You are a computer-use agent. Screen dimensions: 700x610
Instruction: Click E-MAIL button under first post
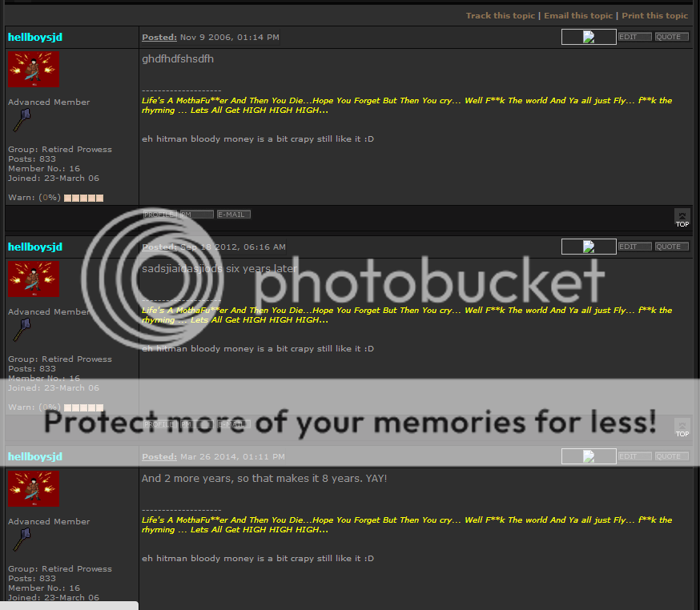coord(234,215)
